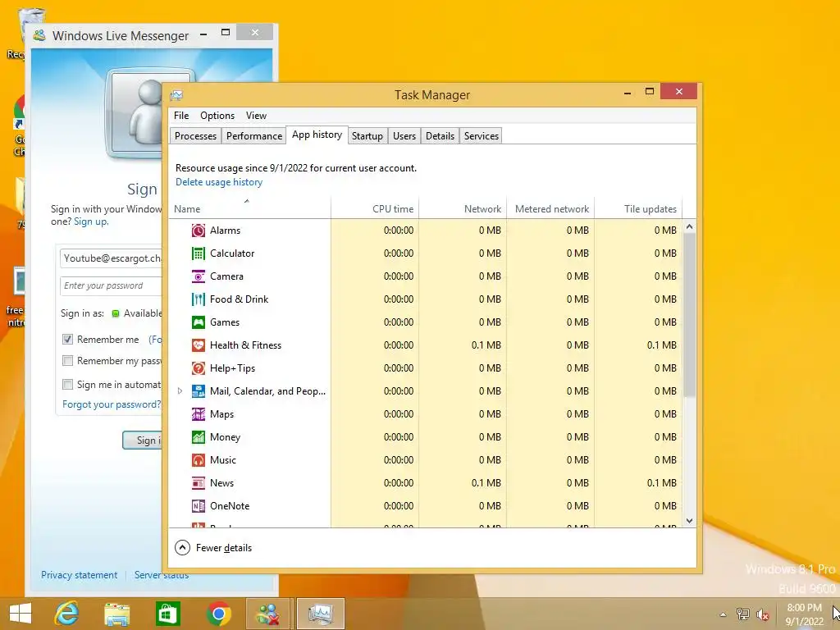Click the News app icon
The image size is (840, 630).
(199, 483)
